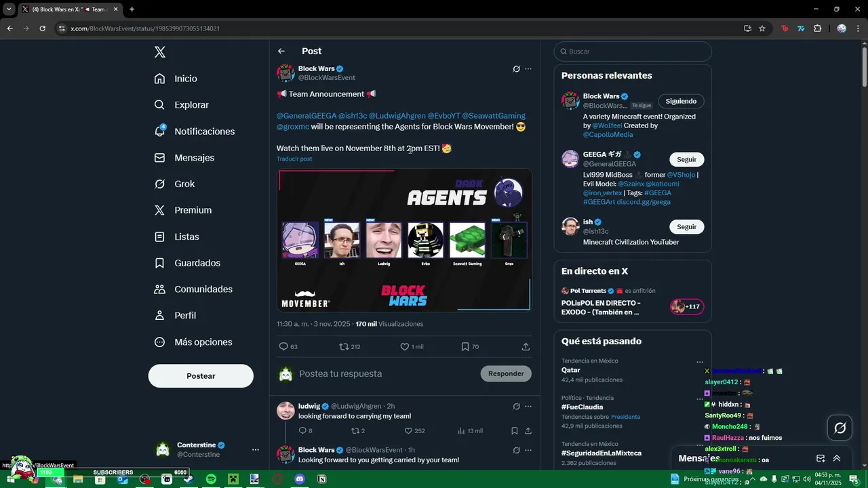The height and width of the screenshot is (488, 868).
Task: Open the #SeguridadEnLaMixteca trend
Action: tap(633, 453)
